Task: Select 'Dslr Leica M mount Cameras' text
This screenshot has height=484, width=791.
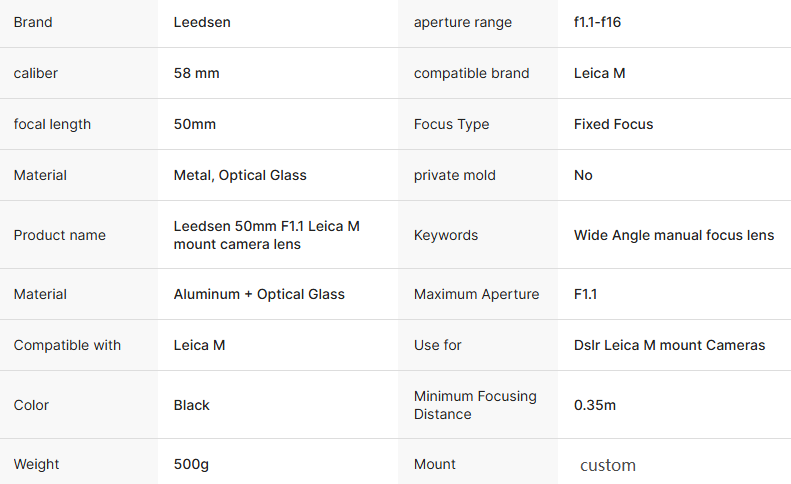Action: [x=669, y=345]
